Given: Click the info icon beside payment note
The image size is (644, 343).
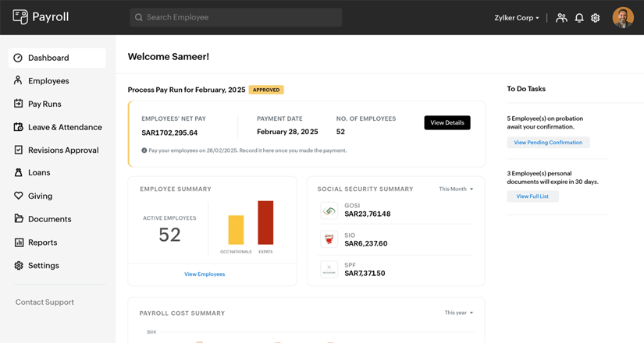Looking at the screenshot, I should [144, 151].
